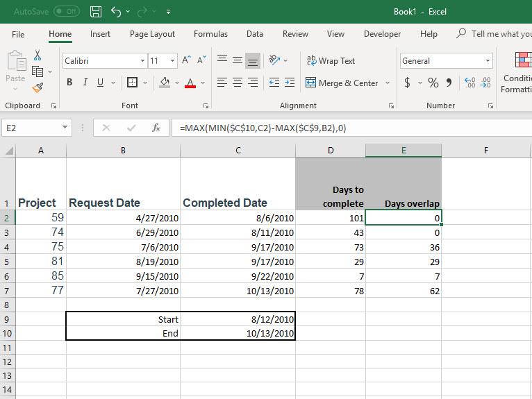Click the Cut scissors icon
The image size is (532, 399).
coord(38,56)
